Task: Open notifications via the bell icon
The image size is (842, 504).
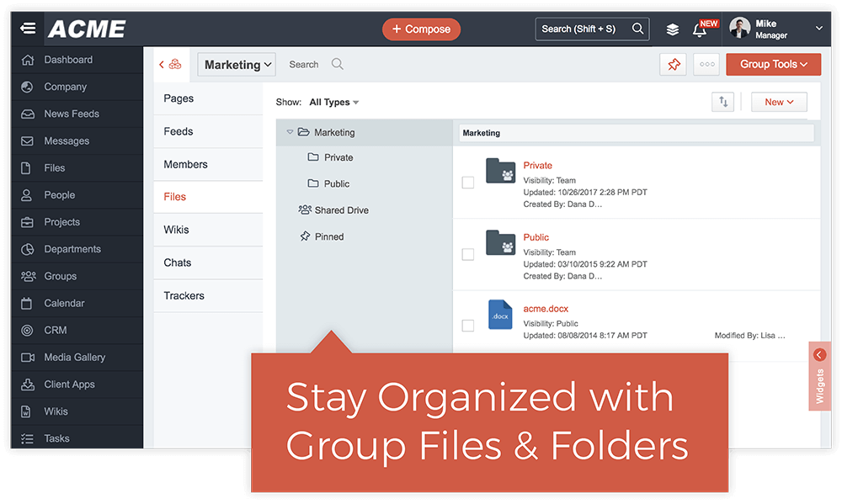Action: pyautogui.click(x=700, y=30)
